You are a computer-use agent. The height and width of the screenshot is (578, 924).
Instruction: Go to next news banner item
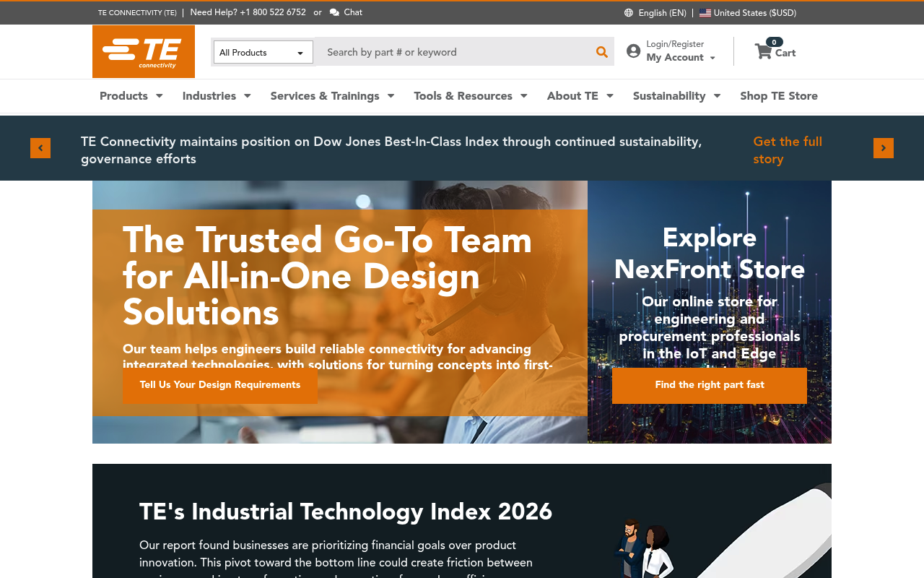884,148
